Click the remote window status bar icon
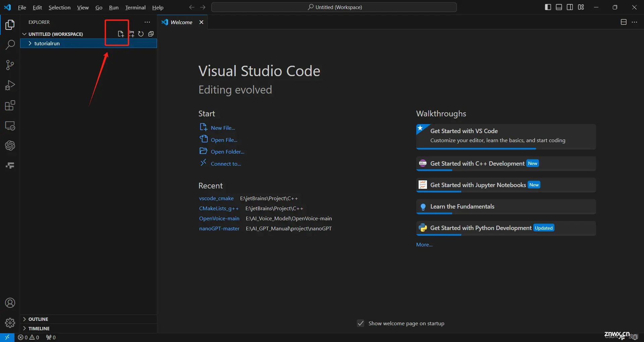This screenshot has width=644, height=342. coord(7,337)
